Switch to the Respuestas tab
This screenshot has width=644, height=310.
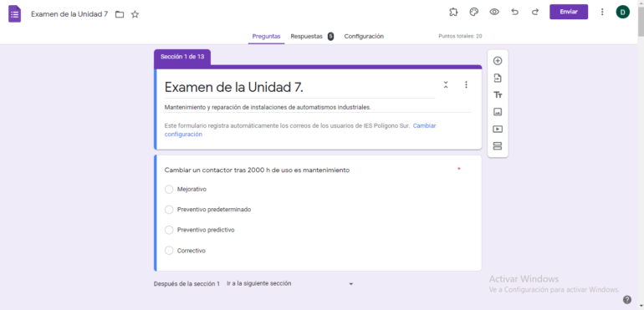306,36
